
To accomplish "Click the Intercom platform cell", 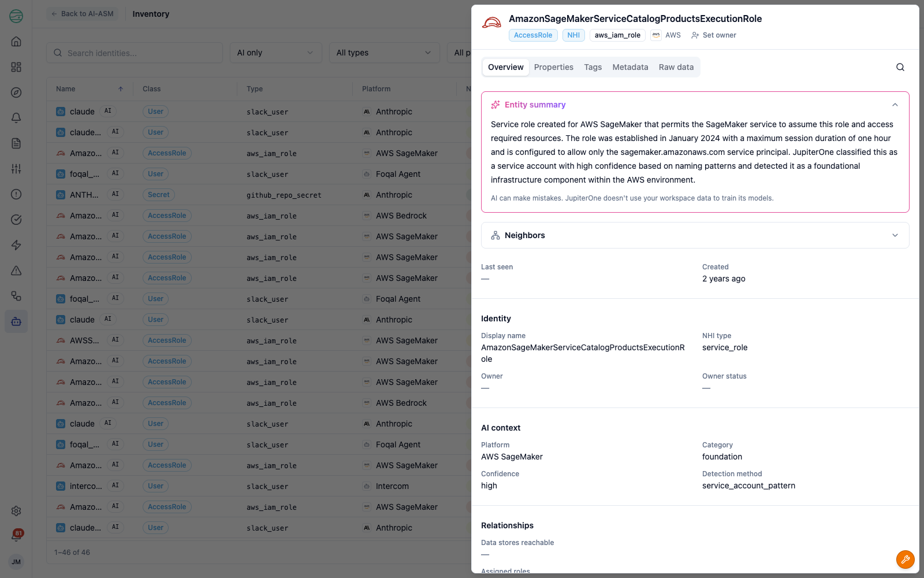I will click(392, 486).
